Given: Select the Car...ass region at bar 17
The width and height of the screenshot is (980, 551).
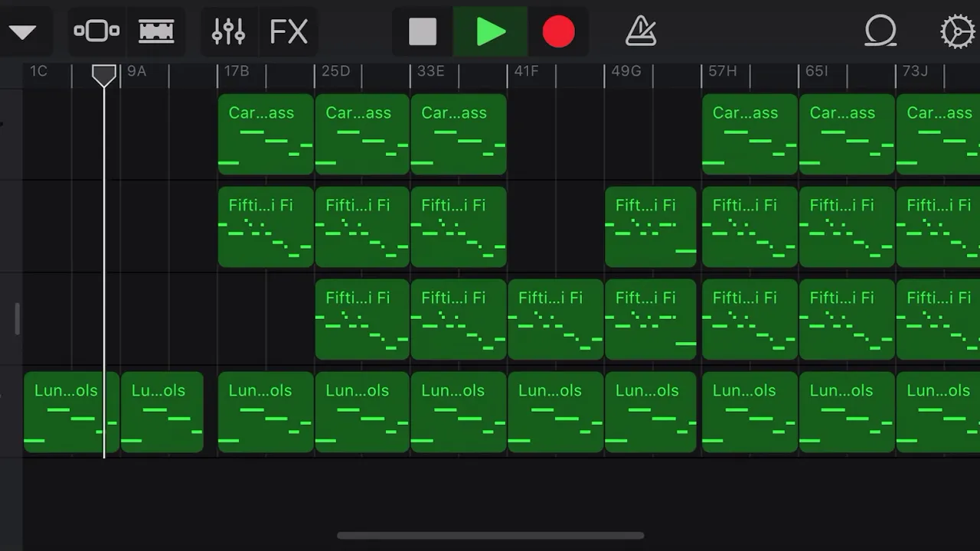Looking at the screenshot, I should point(266,135).
